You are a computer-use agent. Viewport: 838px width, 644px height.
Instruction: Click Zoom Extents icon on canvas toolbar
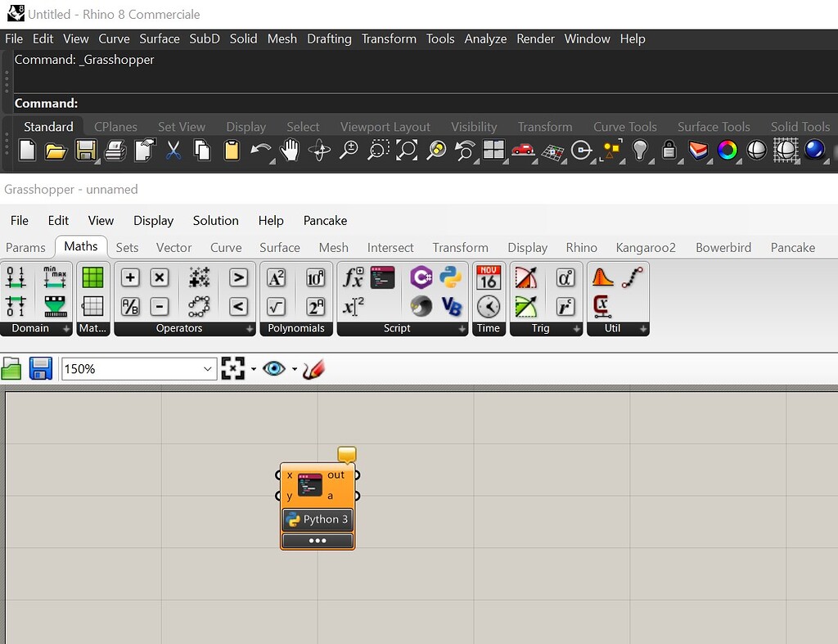(x=233, y=368)
